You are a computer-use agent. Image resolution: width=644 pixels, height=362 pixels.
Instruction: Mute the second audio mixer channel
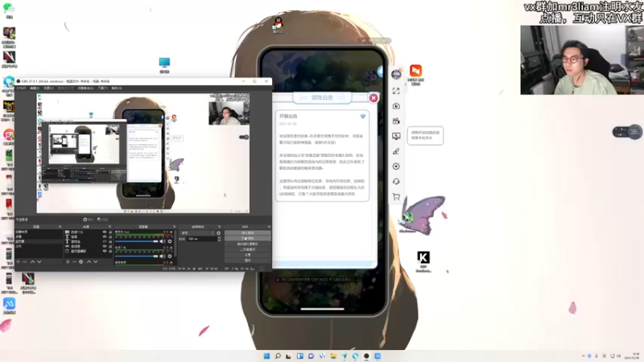point(162,256)
